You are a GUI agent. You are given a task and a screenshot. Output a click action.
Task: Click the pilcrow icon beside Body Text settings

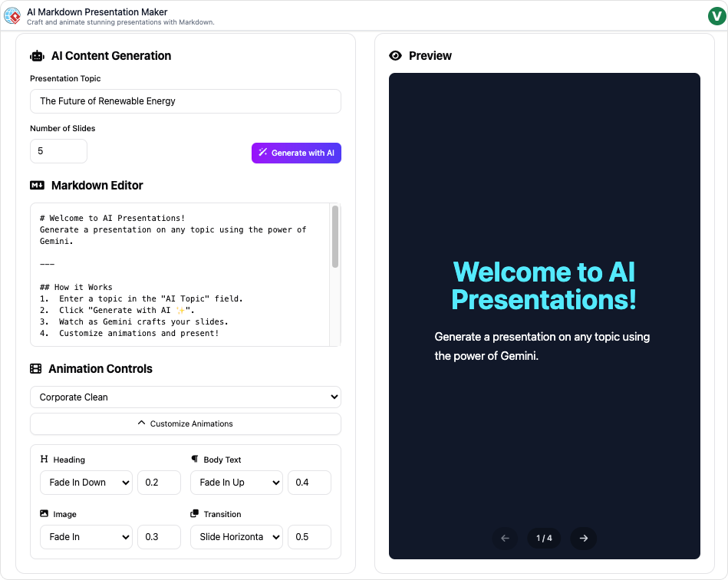(x=194, y=459)
